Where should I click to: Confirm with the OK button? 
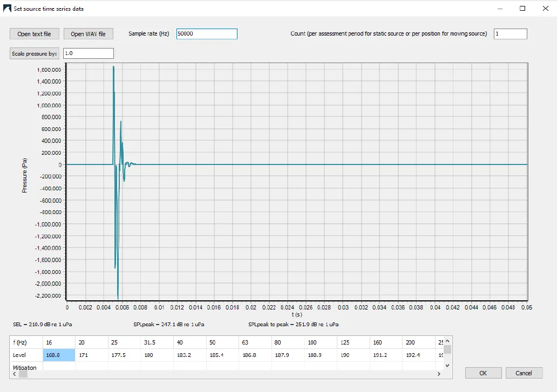pyautogui.click(x=483, y=373)
